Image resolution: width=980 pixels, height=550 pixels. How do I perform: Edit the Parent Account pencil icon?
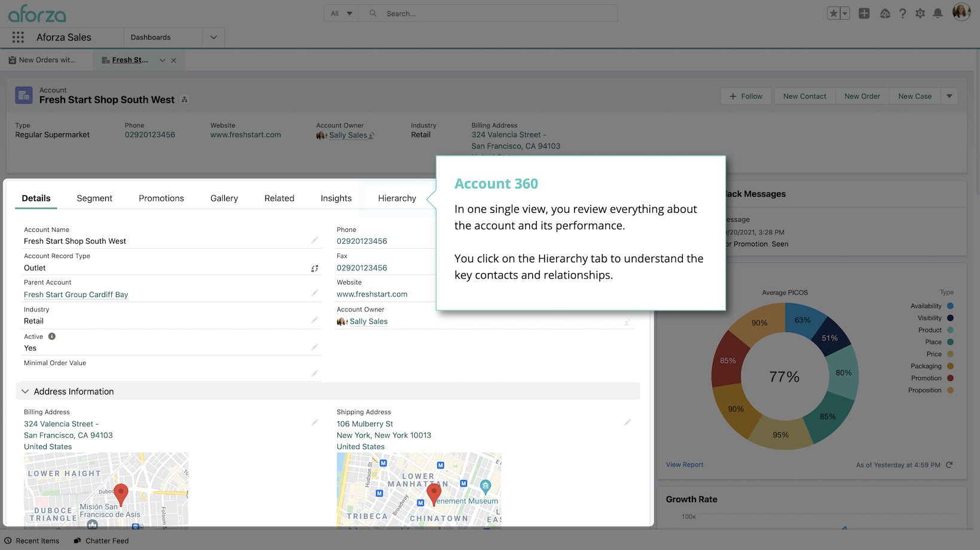coord(315,293)
